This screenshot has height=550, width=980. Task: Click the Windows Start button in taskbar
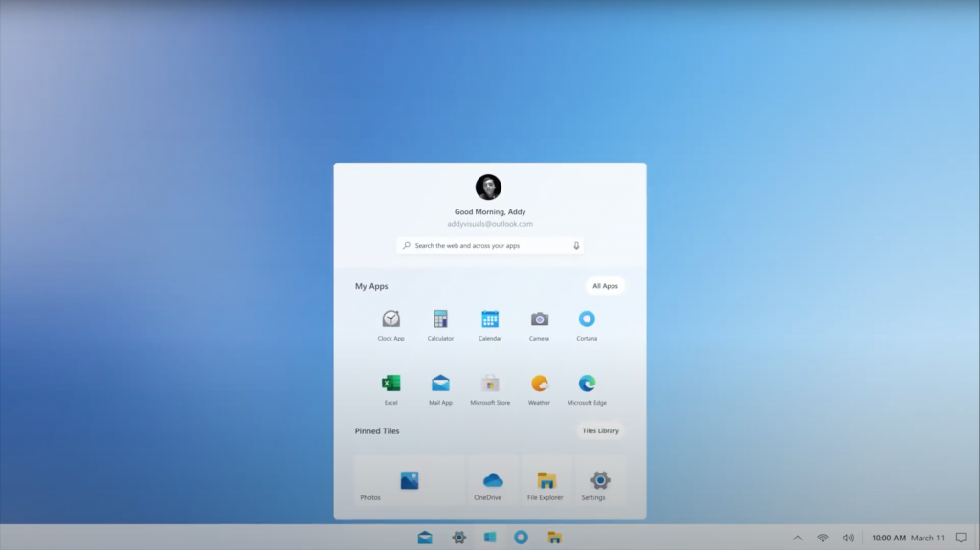coord(490,538)
